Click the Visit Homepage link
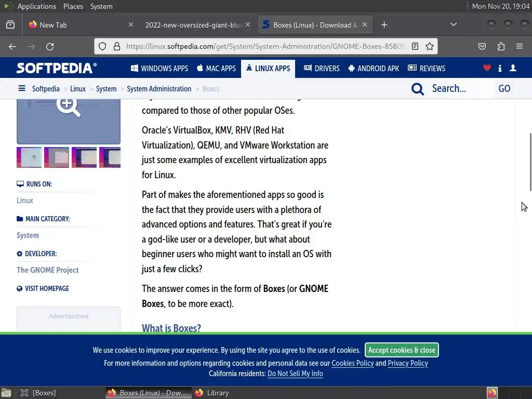The image size is (532, 399). (43, 288)
